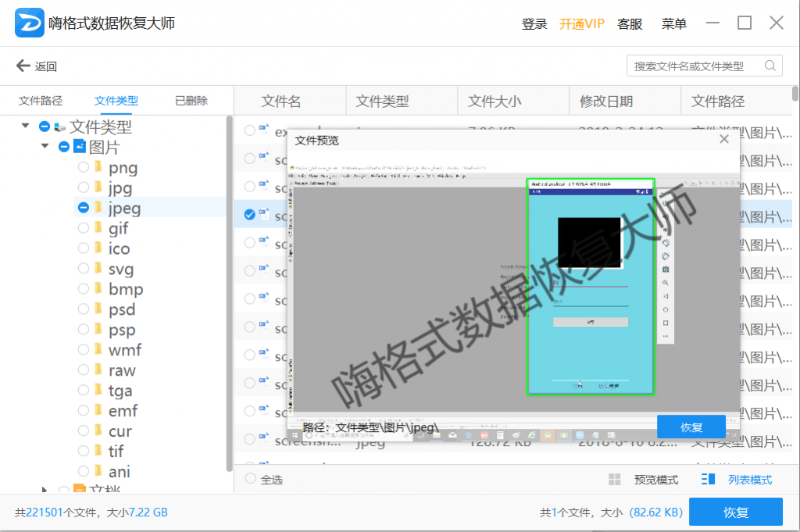Check the gif file type radio

coord(83,227)
